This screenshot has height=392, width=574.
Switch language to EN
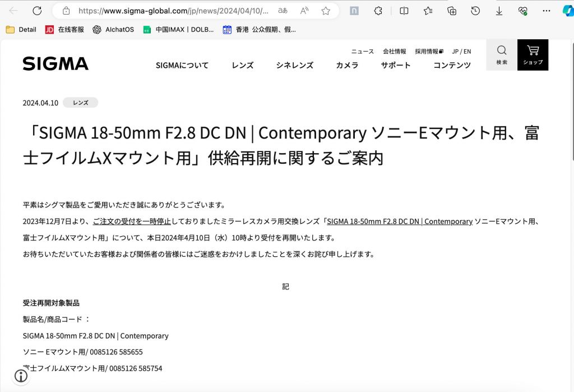[467, 51]
